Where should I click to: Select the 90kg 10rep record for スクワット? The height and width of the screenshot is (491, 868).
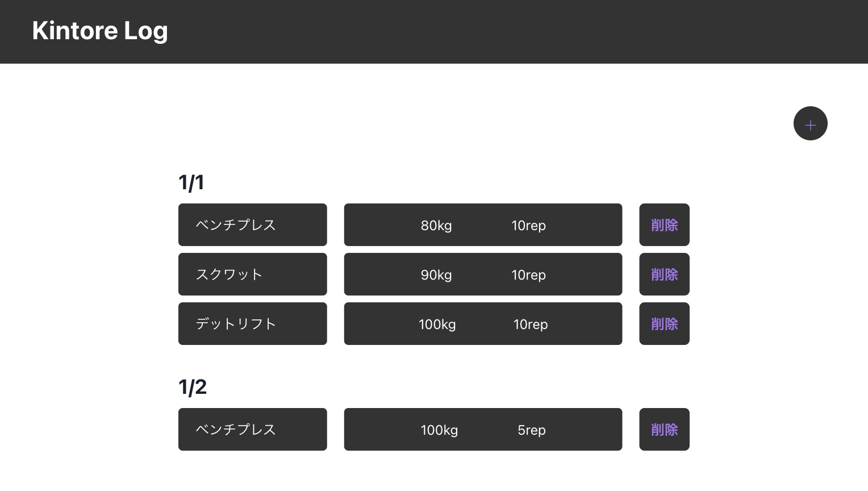coord(483,274)
